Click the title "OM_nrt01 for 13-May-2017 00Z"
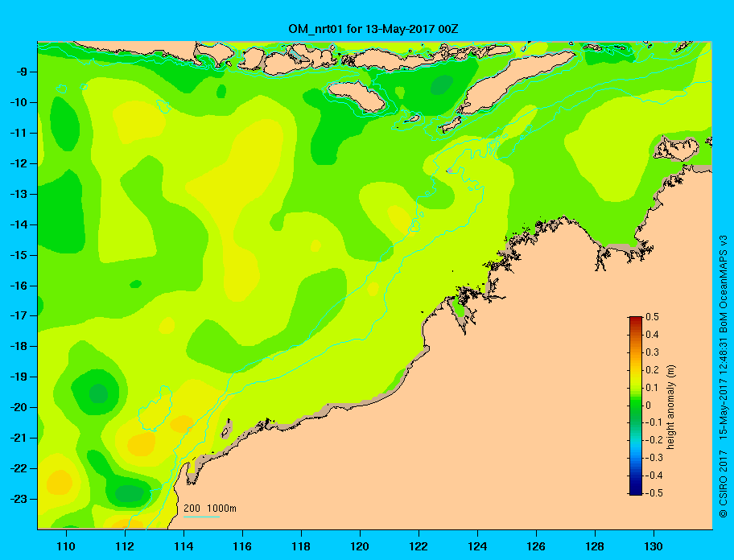Viewport: 734px width, 560px height. click(x=373, y=30)
